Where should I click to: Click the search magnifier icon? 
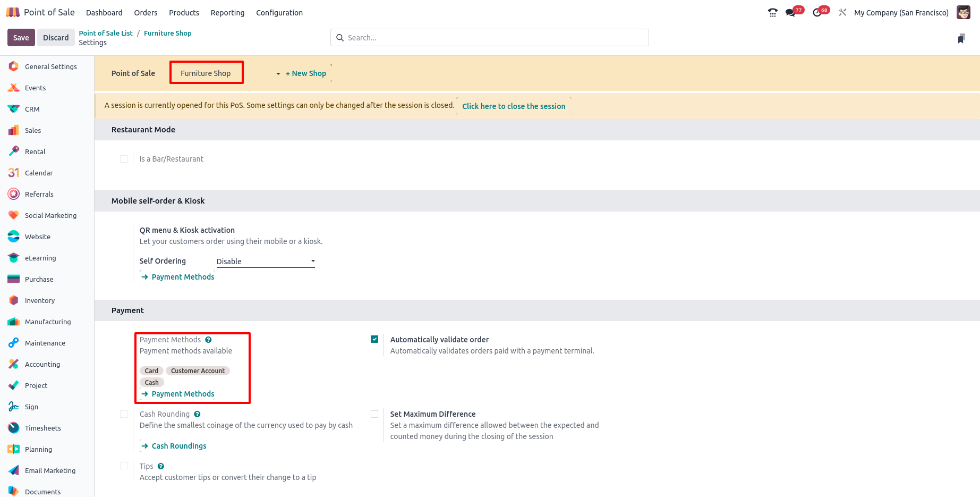[x=340, y=38]
